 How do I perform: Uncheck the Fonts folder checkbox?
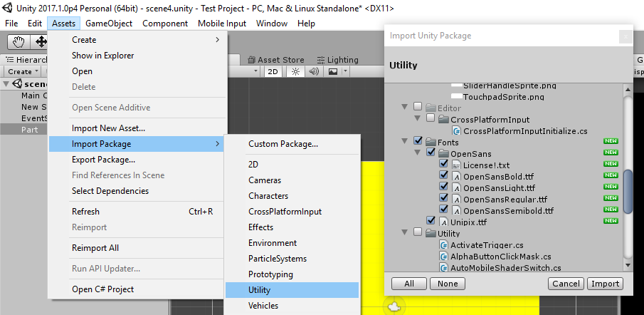point(418,140)
